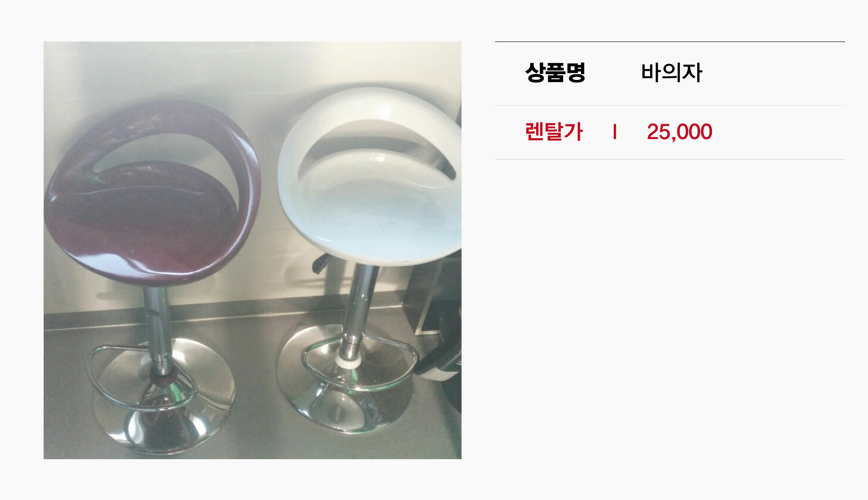Select the product name text 바의자
The height and width of the screenshot is (500, 868).
[671, 73]
